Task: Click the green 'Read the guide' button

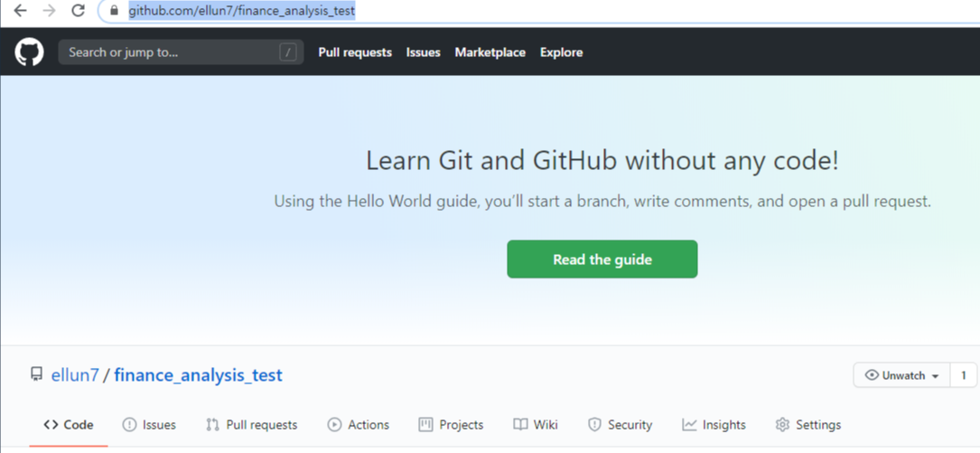Action: click(x=602, y=259)
